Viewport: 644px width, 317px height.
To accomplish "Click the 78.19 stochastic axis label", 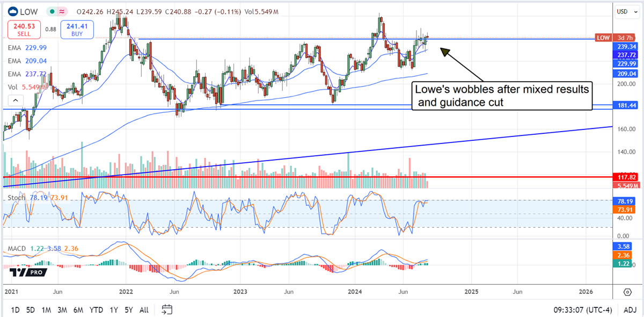I will 625,200.
